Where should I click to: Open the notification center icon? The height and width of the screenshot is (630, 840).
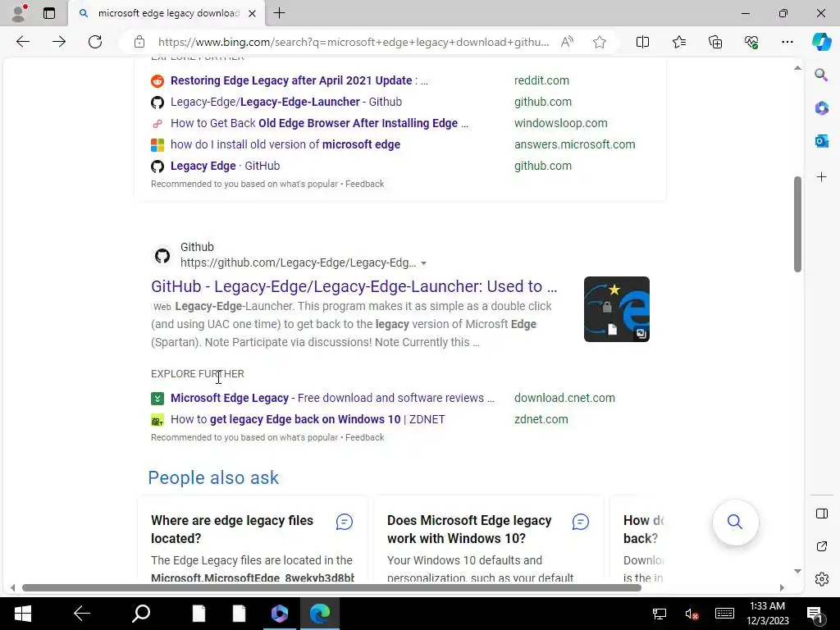point(815,615)
